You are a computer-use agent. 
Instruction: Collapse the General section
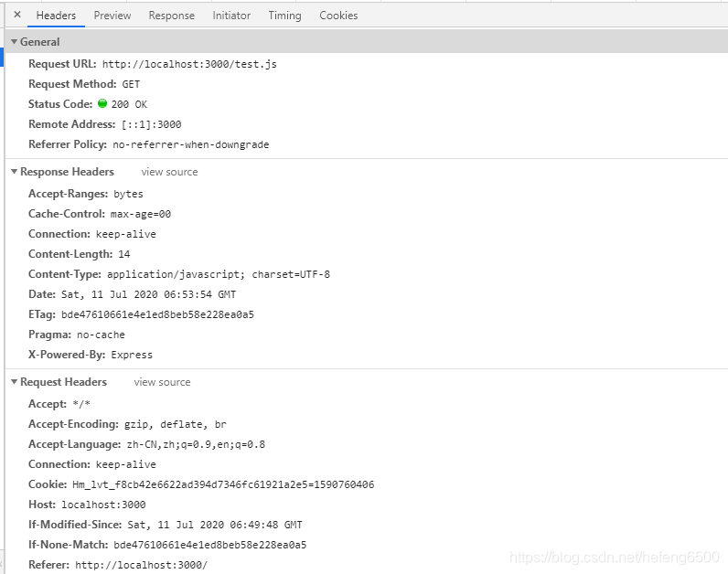(15, 42)
